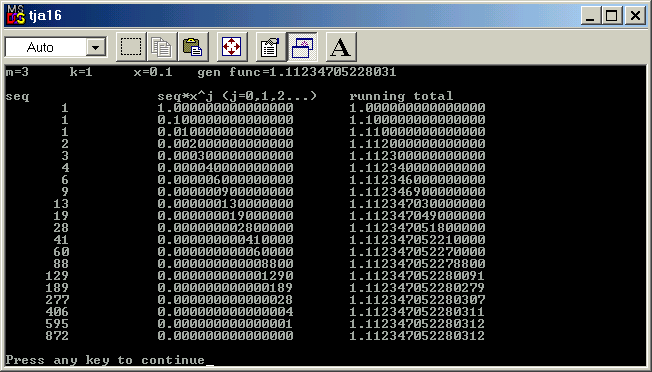Click the final running total 1.112347052280312
The width and height of the screenshot is (652, 372).
click(x=417, y=335)
